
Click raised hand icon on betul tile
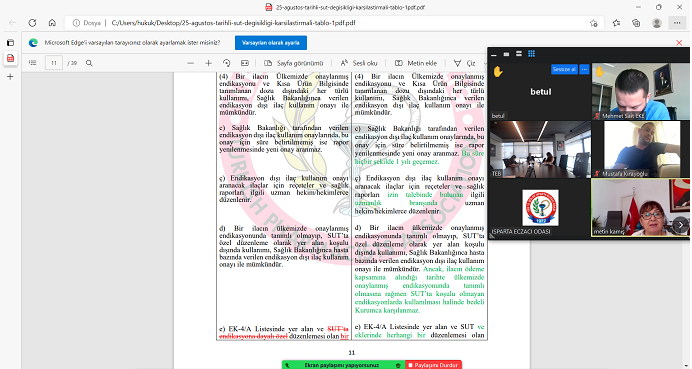pos(498,71)
